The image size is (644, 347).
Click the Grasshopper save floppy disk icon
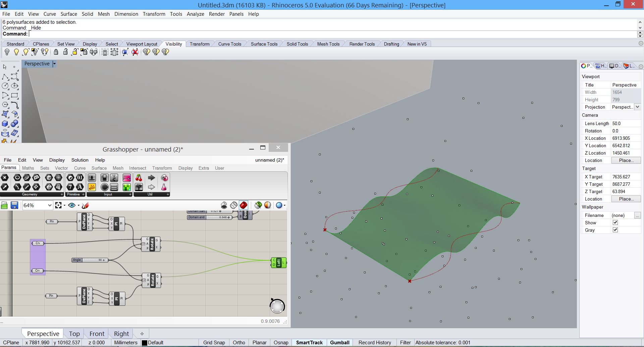[14, 205]
